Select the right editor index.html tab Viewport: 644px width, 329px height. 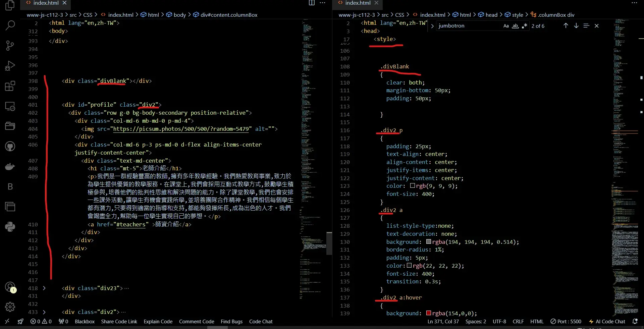point(358,3)
